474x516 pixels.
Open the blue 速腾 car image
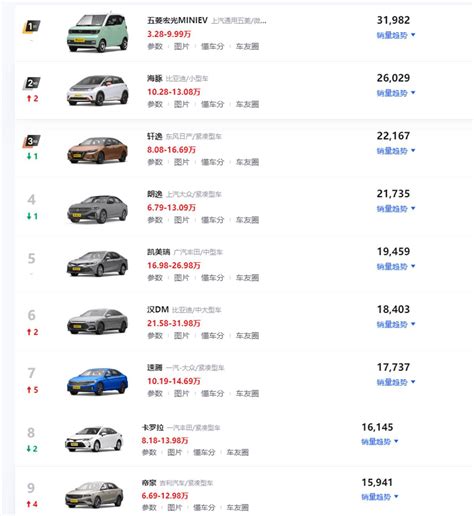97,382
